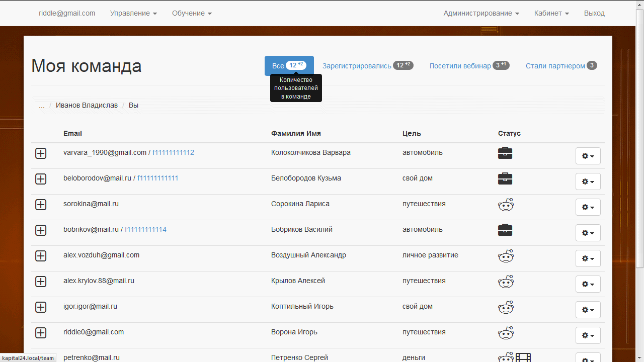The width and height of the screenshot is (644, 362).
Task: Click alien status icon for Коптильный Игорь
Action: (506, 307)
